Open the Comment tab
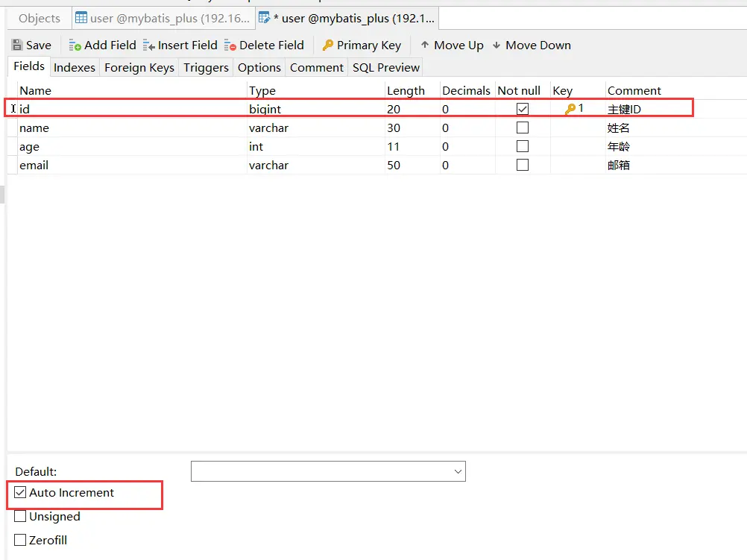747x560 pixels. click(316, 68)
